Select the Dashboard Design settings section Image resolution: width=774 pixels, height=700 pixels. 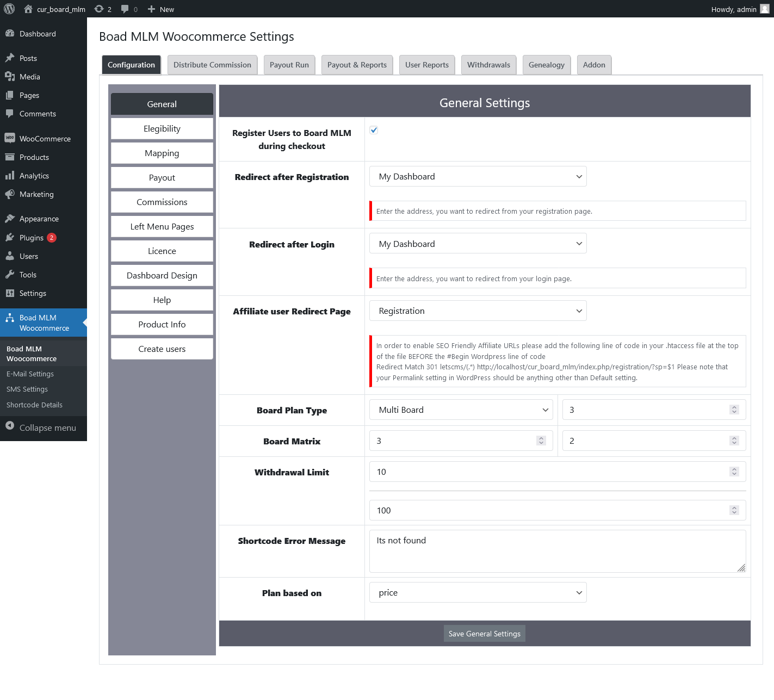click(162, 275)
